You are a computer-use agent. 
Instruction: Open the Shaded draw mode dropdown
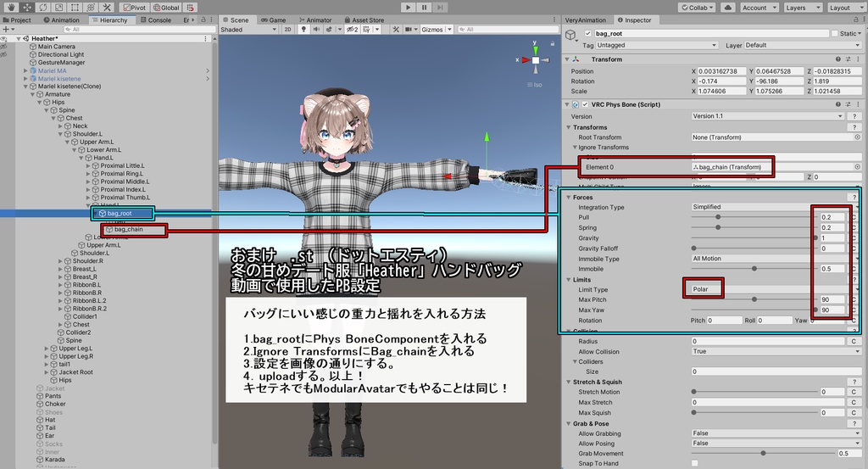(x=248, y=30)
